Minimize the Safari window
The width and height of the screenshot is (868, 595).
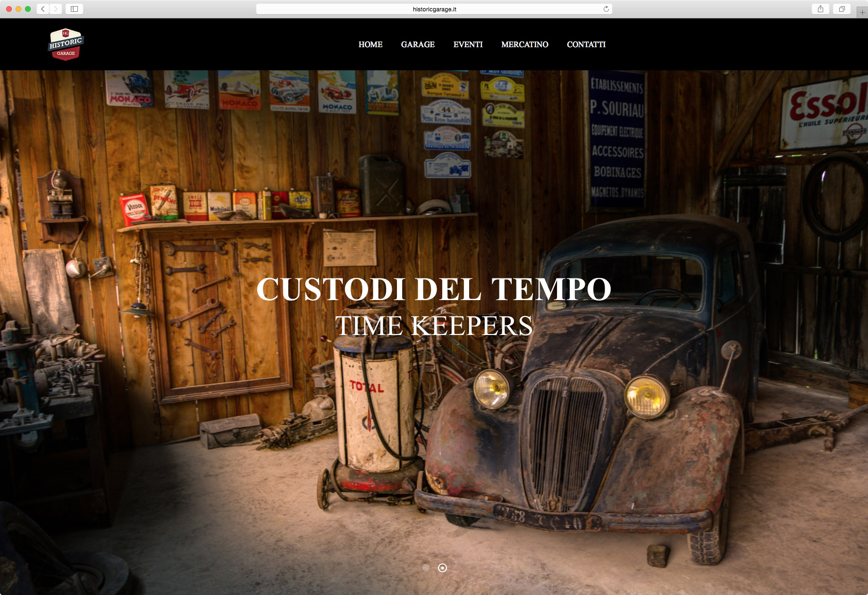pyautogui.click(x=18, y=9)
